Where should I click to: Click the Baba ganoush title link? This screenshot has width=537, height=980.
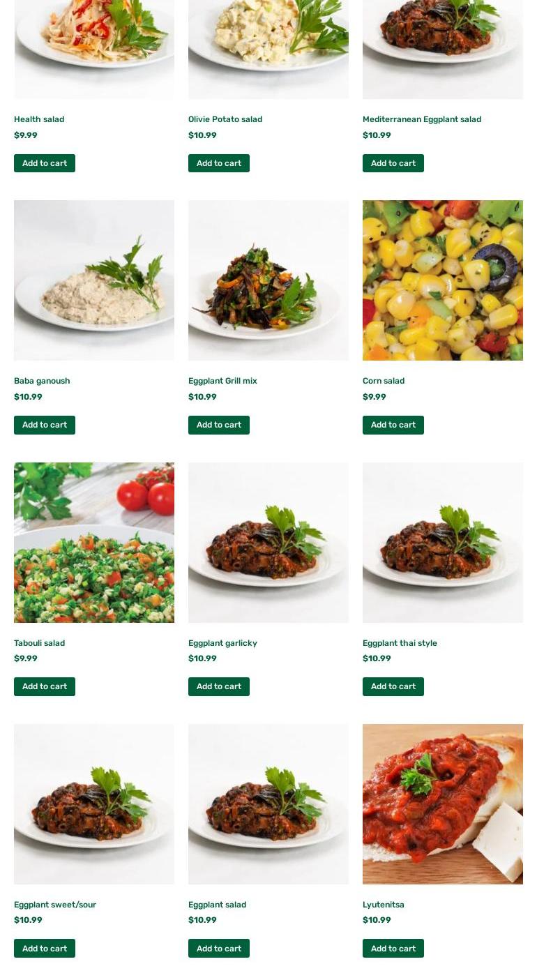(x=42, y=381)
